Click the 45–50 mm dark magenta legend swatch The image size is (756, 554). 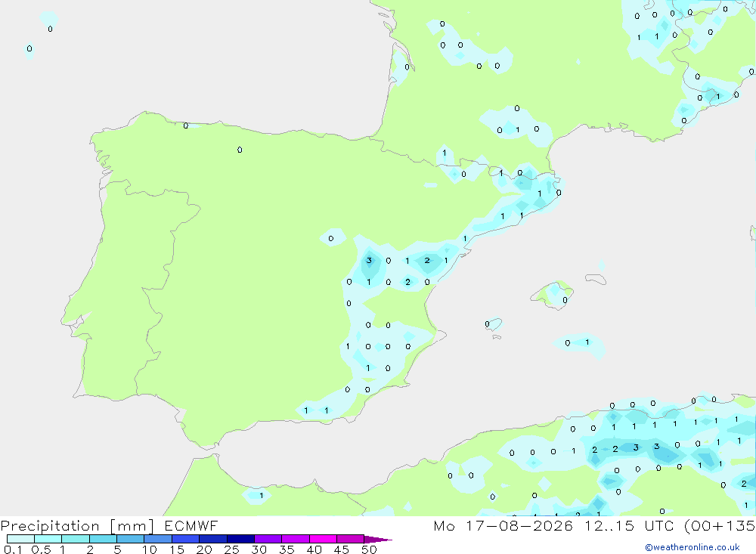pyautogui.click(x=351, y=539)
